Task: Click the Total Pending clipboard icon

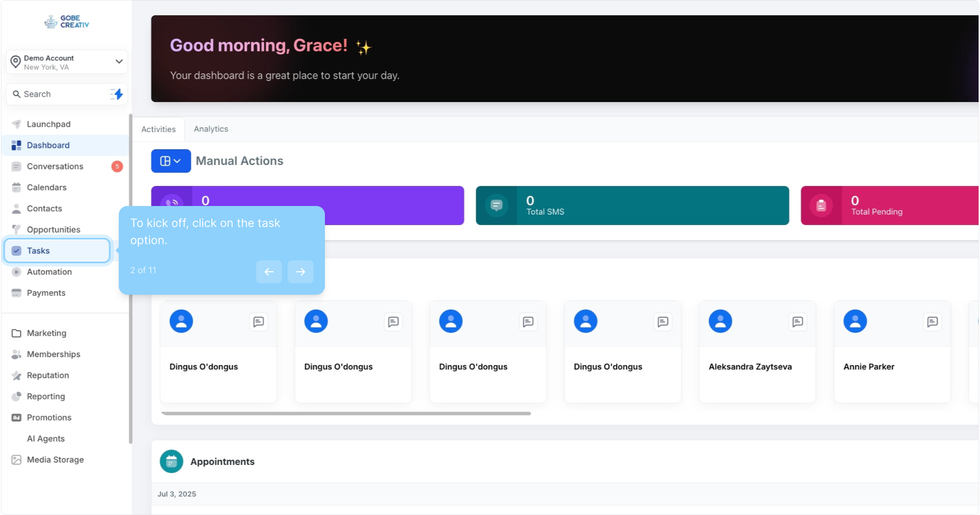Action: [821, 206]
